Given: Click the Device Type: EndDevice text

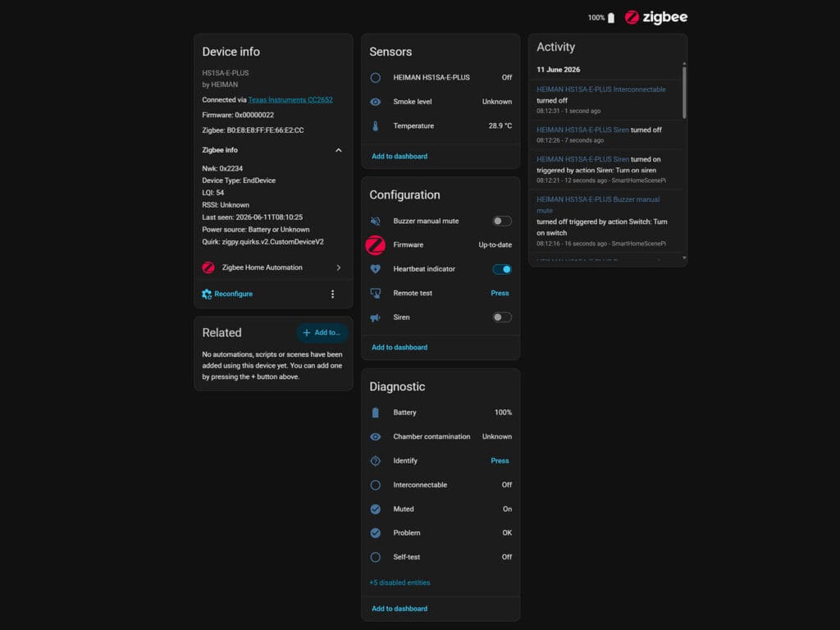Looking at the screenshot, I should [x=239, y=180].
